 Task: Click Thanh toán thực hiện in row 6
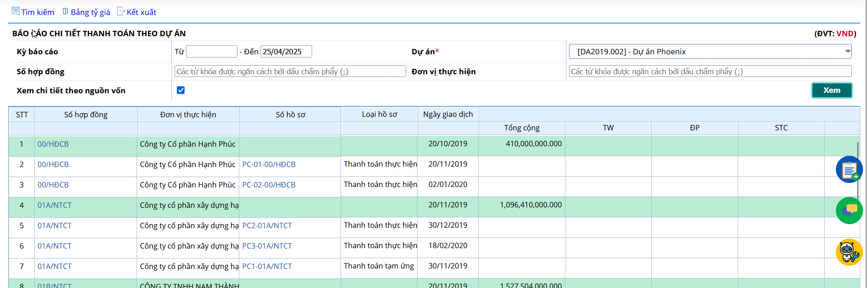coord(380,245)
